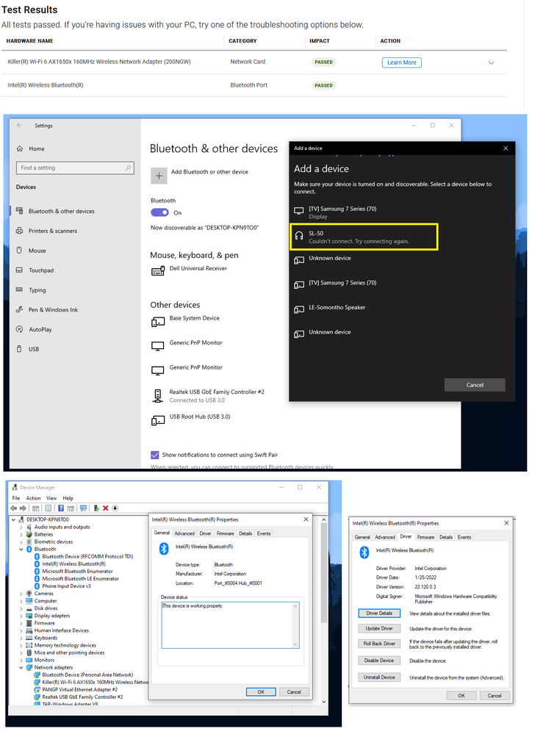560x734 pixels.
Task: Switch to the Advanced properties tab
Action: pos(184,533)
